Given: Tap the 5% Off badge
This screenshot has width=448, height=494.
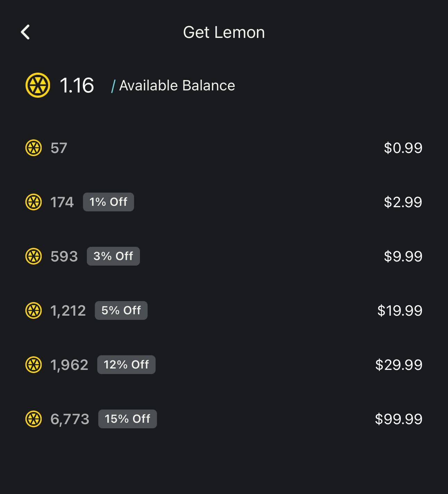Looking at the screenshot, I should click(121, 310).
